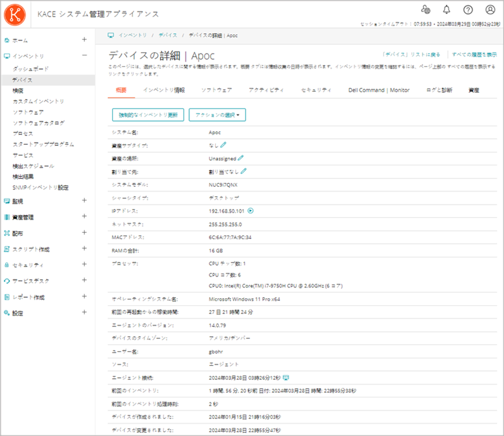Image resolution: width=504 pixels, height=436 pixels.
Task: Click the agent connection status monitor icon
Action: pyautogui.click(x=286, y=378)
